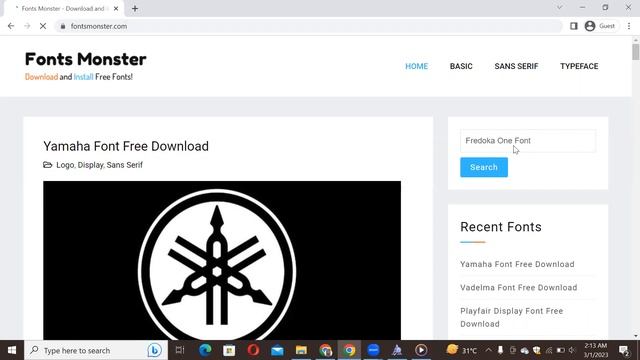
Task: Open the Sans Serif category under title
Action: pyautogui.click(x=124, y=165)
